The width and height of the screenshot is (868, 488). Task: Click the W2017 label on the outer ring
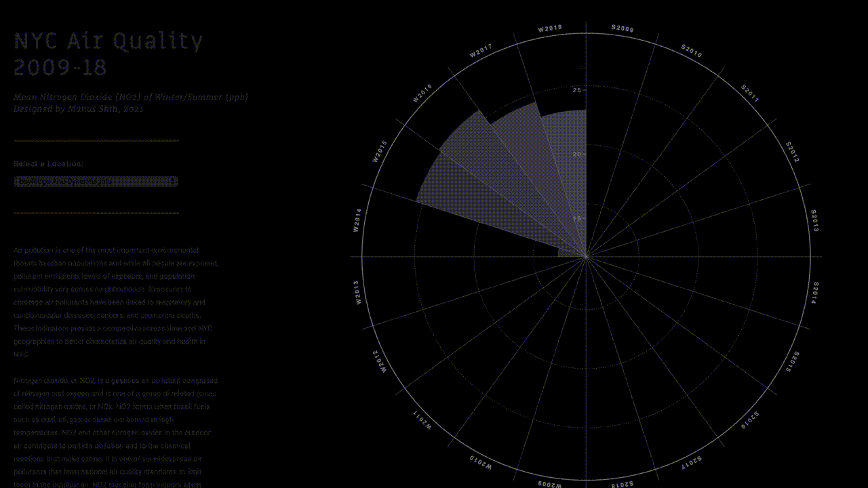481,52
